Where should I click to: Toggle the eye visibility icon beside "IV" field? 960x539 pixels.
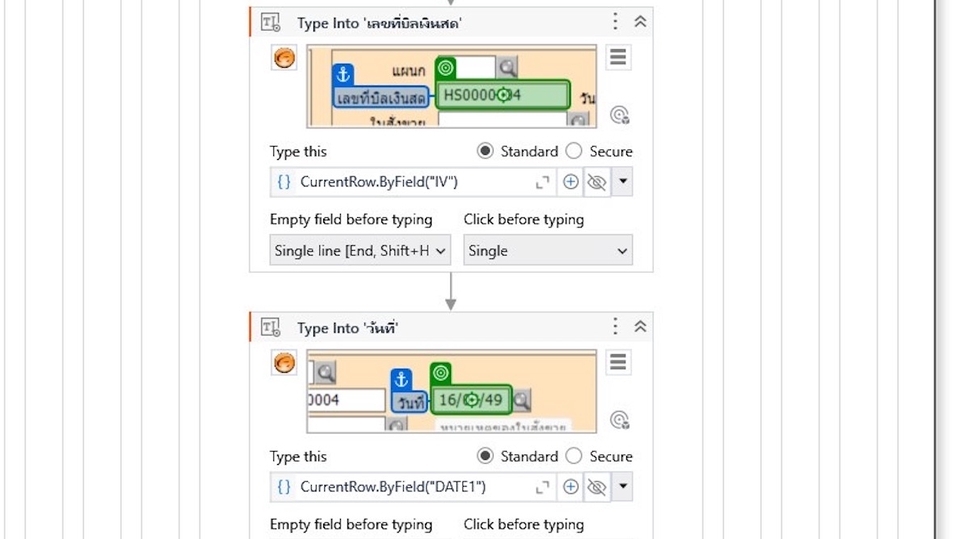597,182
